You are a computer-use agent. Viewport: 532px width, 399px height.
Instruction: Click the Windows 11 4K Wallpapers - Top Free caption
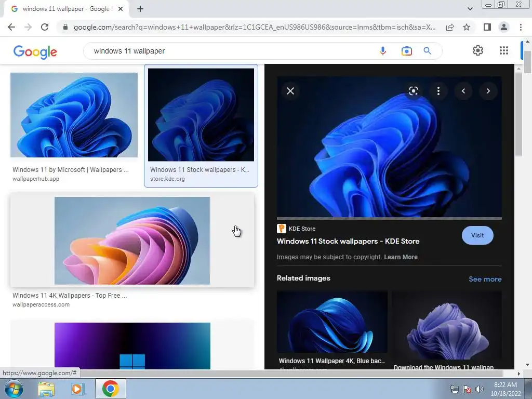(70, 296)
